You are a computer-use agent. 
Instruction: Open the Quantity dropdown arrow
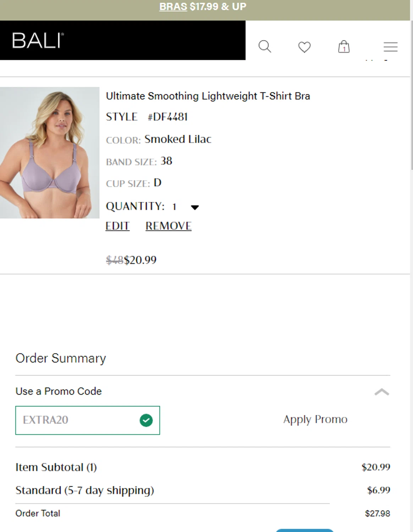coord(195,207)
